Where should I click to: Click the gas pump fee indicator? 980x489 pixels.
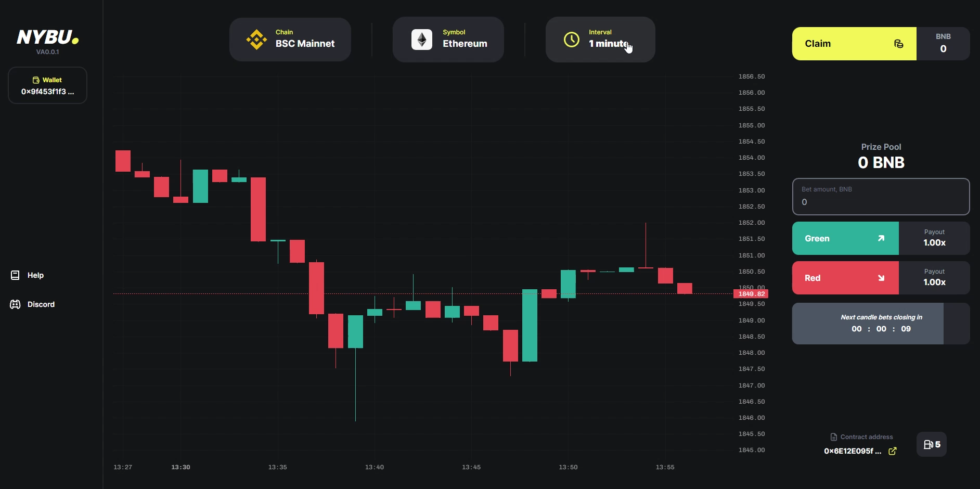932,444
